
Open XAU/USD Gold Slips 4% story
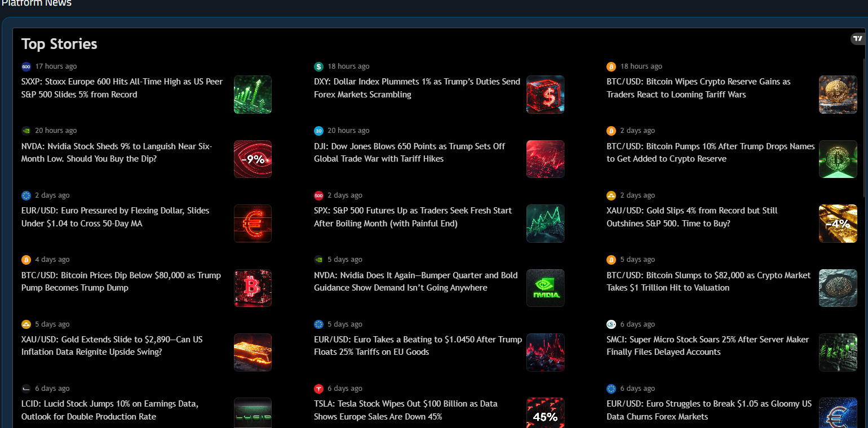[692, 217]
